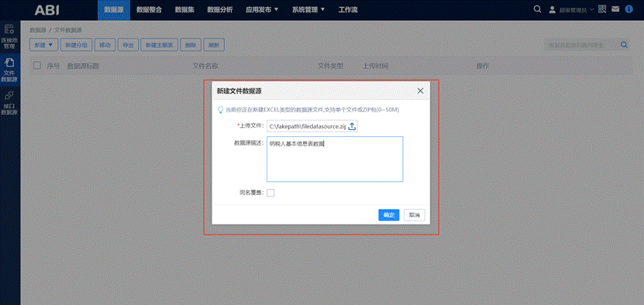Viewport: 644px width, 305px height.
Task: Click the 上传时间 column header
Action: click(376, 66)
